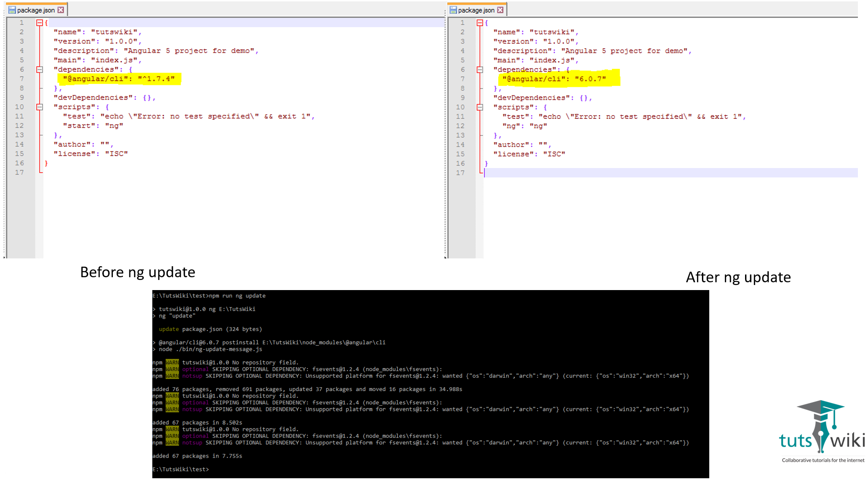Click the "description" line in right pane

[592, 51]
